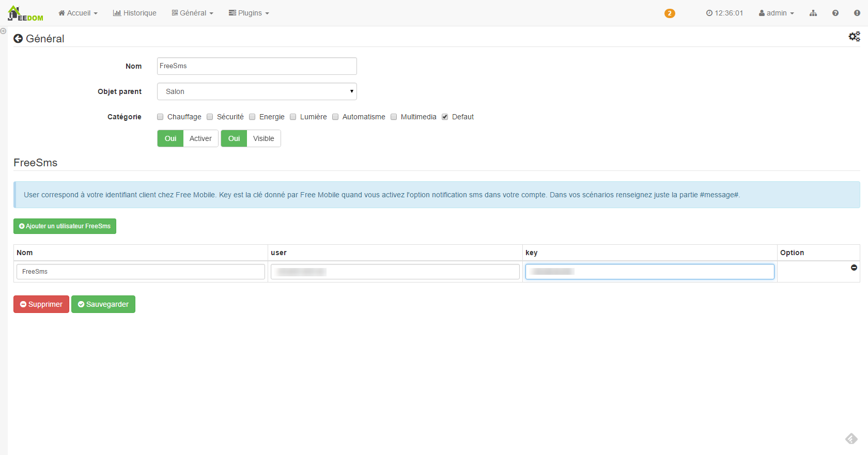This screenshot has height=455, width=868.
Task: Check the Automatisme category
Action: coord(335,117)
